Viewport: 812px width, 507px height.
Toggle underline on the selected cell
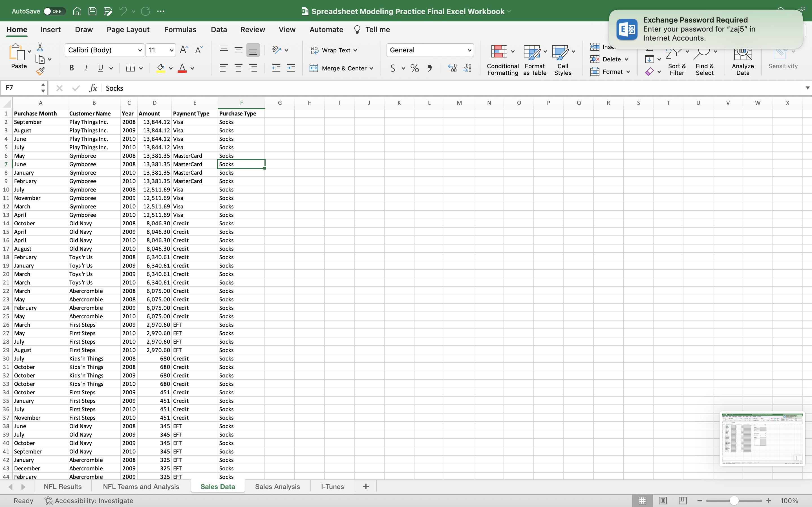pos(101,68)
